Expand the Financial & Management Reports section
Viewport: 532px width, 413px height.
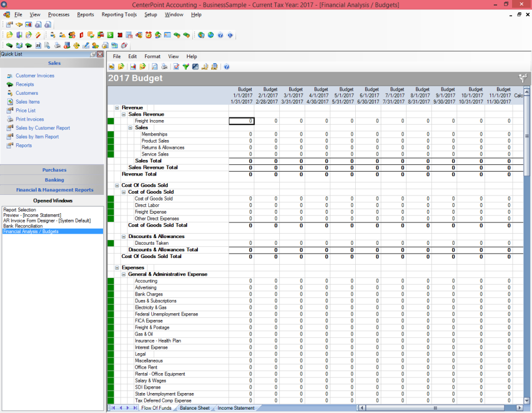pyautogui.click(x=54, y=190)
